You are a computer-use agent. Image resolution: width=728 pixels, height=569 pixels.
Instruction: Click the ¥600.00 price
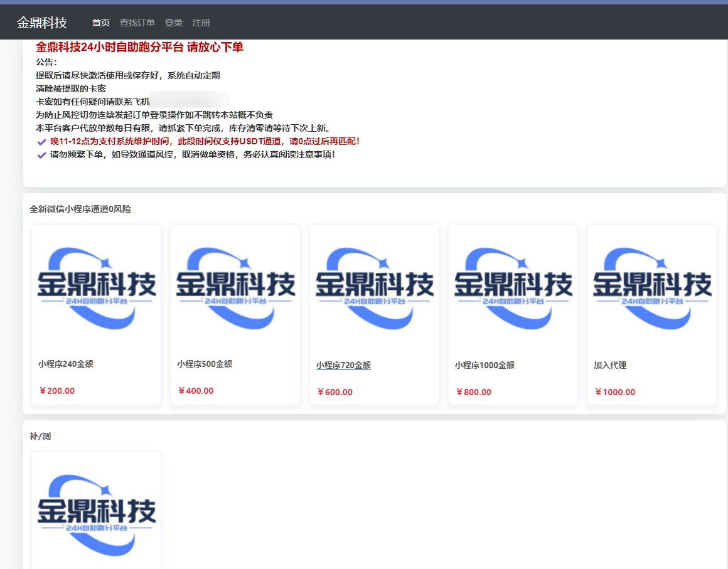pyautogui.click(x=335, y=392)
